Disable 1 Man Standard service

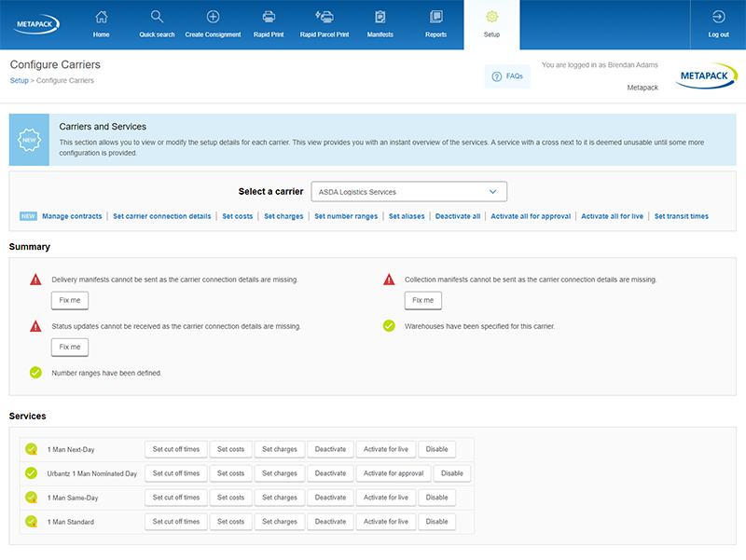(436, 522)
